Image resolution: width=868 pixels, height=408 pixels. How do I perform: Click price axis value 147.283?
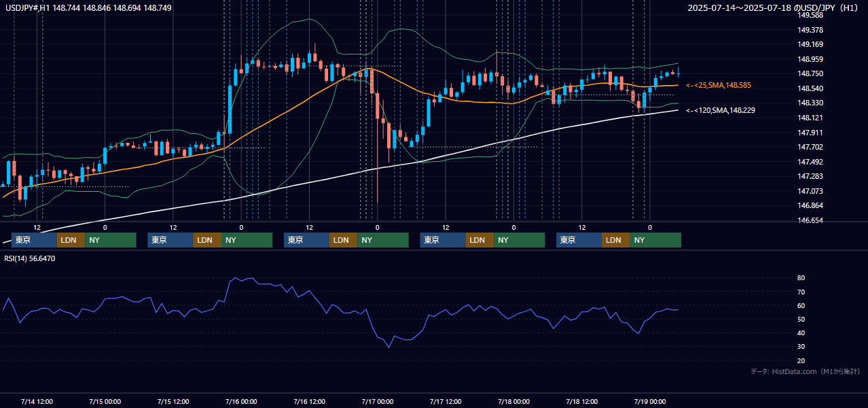(x=810, y=176)
